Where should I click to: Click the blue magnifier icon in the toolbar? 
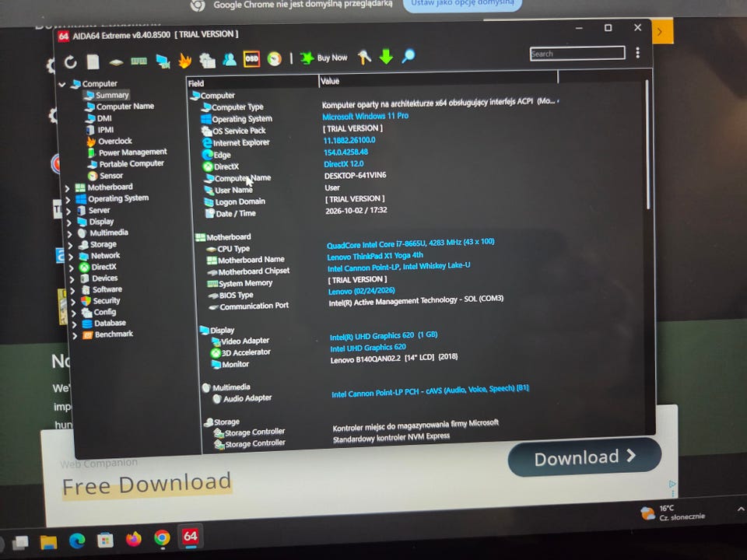pos(409,56)
